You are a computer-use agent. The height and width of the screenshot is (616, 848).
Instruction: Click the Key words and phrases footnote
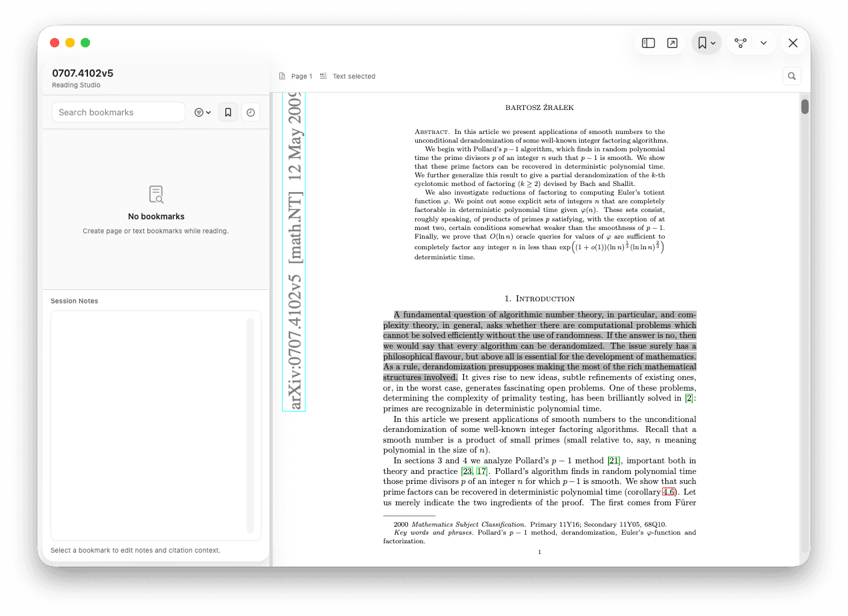539,537
